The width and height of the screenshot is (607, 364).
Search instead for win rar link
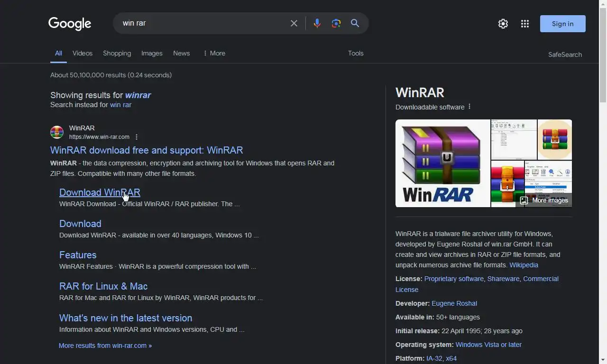point(120,105)
